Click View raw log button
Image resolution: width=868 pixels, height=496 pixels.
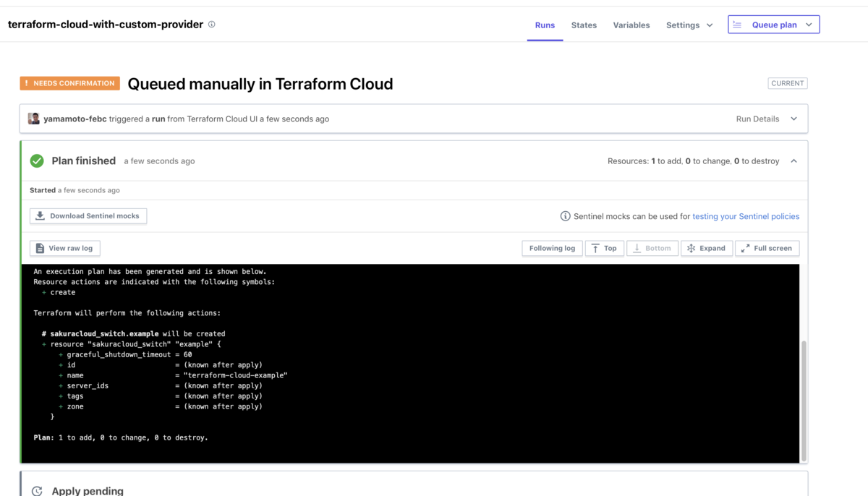pos(65,248)
